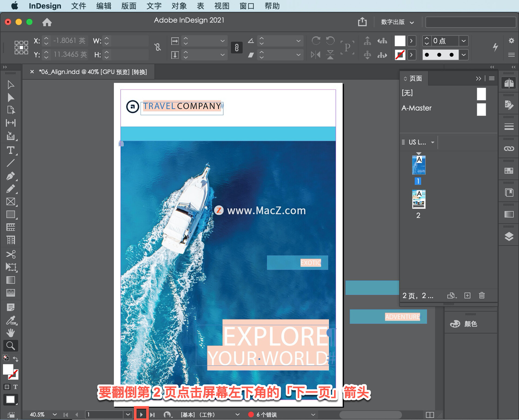This screenshot has height=420, width=519.
Task: Open the 文字 menu
Action: click(x=154, y=6)
